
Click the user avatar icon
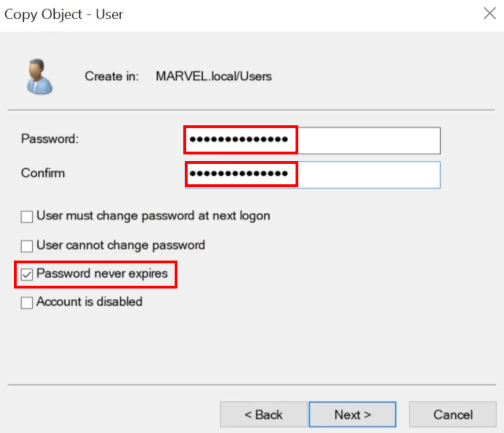[x=39, y=76]
